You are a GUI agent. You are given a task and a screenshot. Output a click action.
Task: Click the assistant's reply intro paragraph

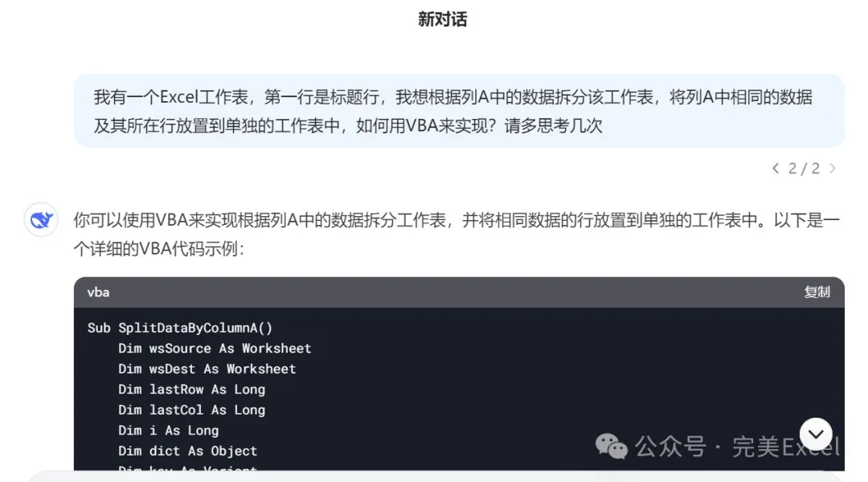[x=457, y=235]
